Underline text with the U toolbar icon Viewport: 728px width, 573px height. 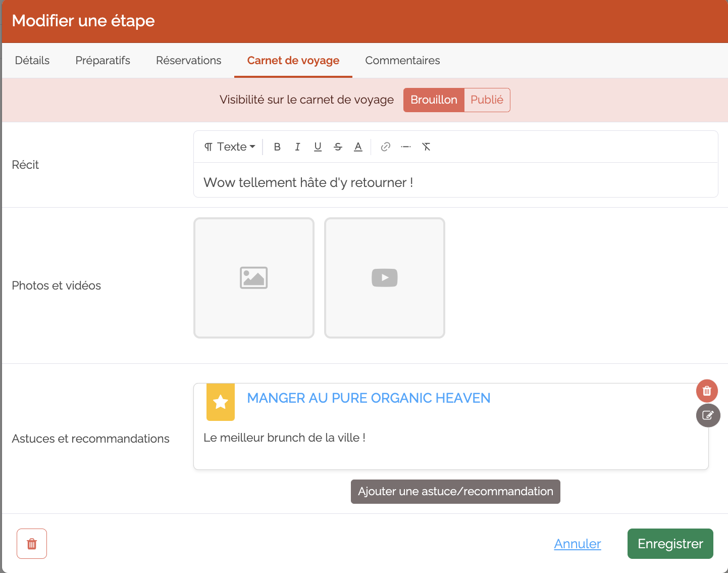(318, 147)
